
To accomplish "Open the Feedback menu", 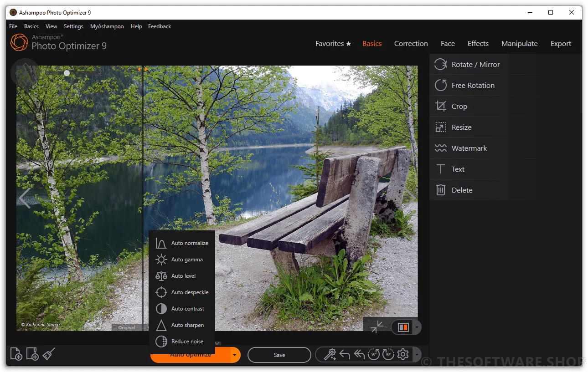I will coord(160,26).
